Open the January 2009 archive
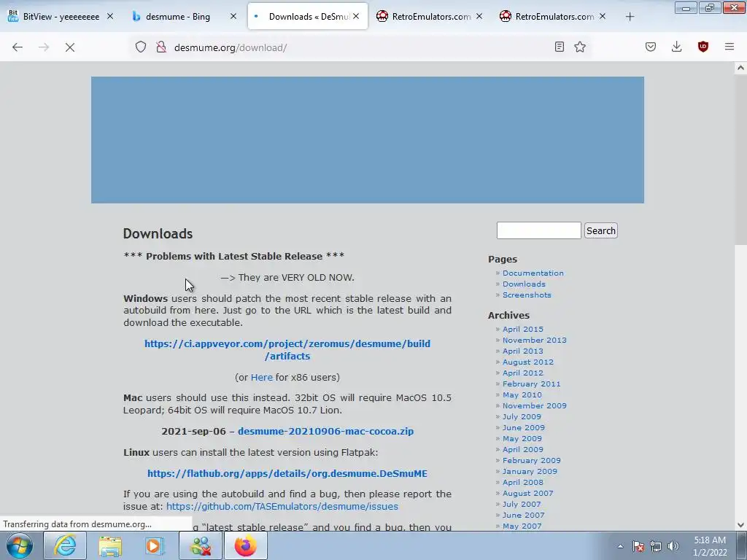The width and height of the screenshot is (747, 560). 530,472
